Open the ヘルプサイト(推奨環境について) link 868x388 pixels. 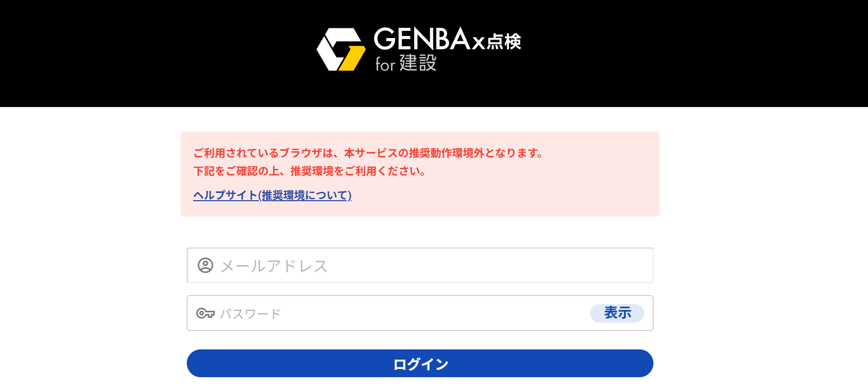(x=272, y=196)
